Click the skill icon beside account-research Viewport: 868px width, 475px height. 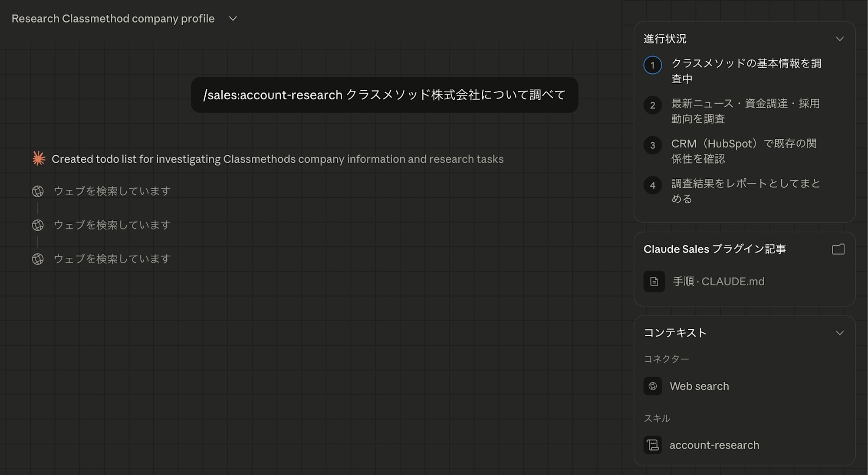pos(653,446)
